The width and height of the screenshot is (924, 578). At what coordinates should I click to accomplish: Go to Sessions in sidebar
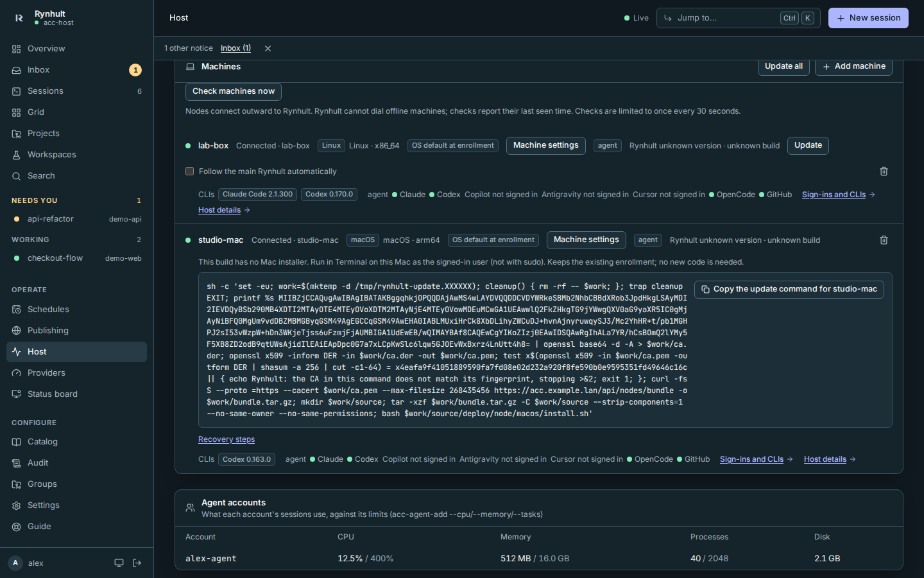[77, 91]
